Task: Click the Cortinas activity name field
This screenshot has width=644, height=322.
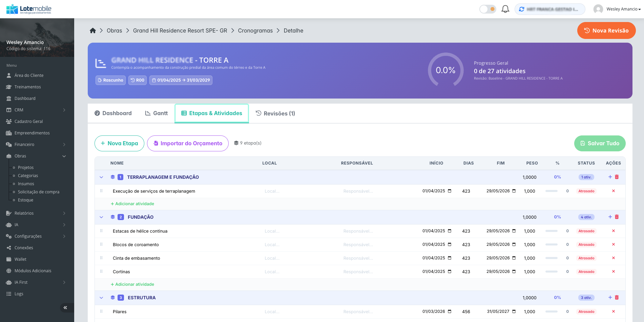Action: pyautogui.click(x=185, y=272)
